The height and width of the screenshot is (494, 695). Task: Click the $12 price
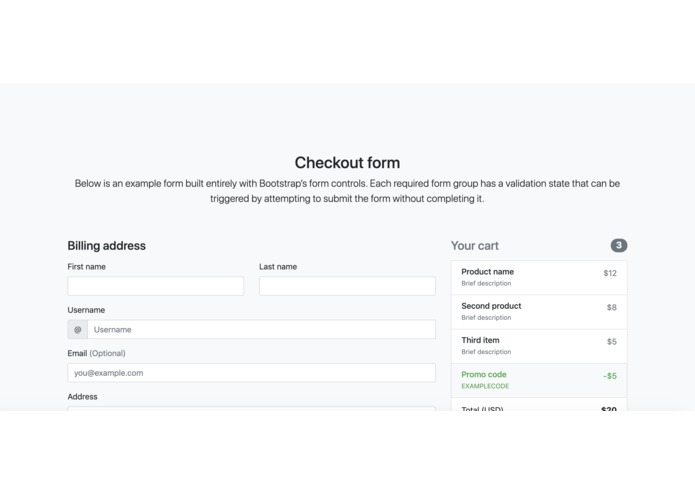pos(610,273)
